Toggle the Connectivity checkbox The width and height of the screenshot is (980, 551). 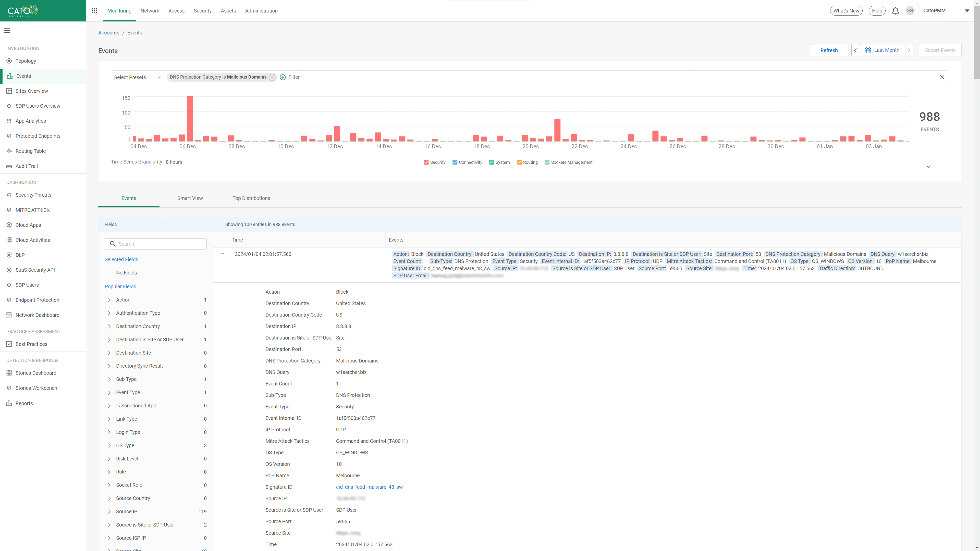click(x=455, y=162)
